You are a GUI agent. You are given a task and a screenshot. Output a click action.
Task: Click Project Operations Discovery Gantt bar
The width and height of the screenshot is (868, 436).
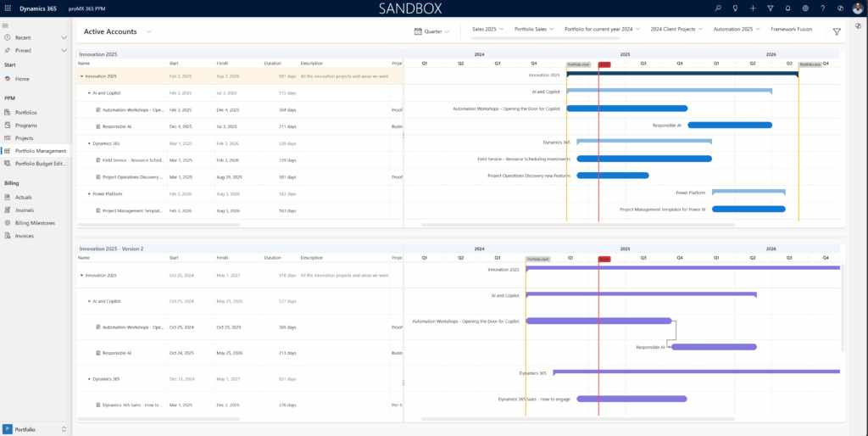click(x=613, y=176)
